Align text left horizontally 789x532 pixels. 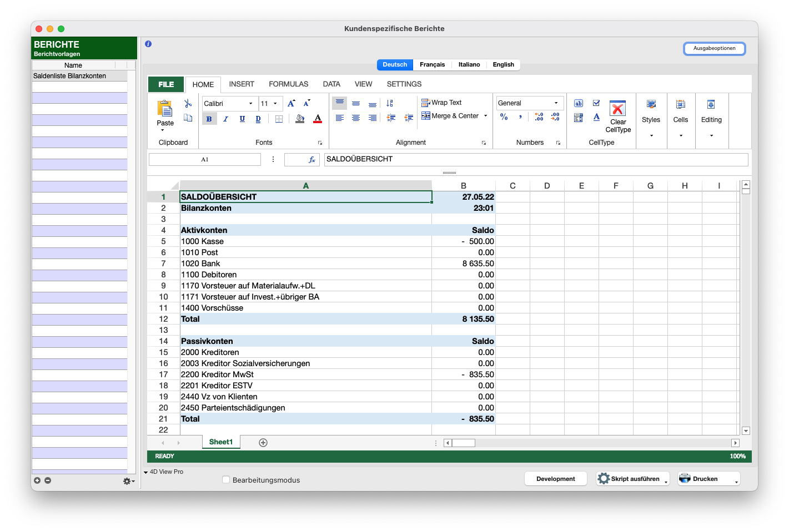(340, 118)
